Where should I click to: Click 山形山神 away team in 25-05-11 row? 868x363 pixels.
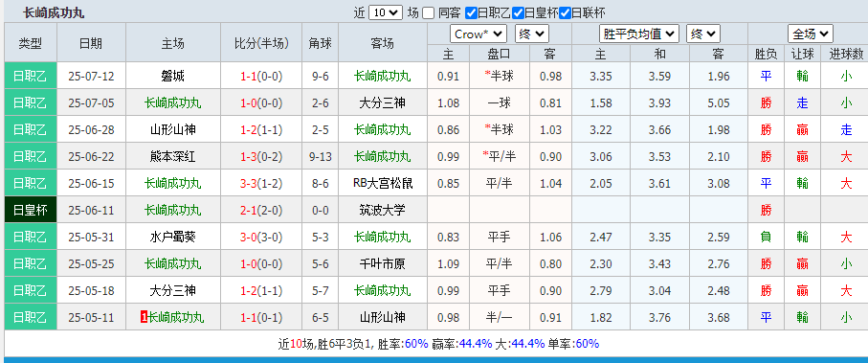[383, 318]
